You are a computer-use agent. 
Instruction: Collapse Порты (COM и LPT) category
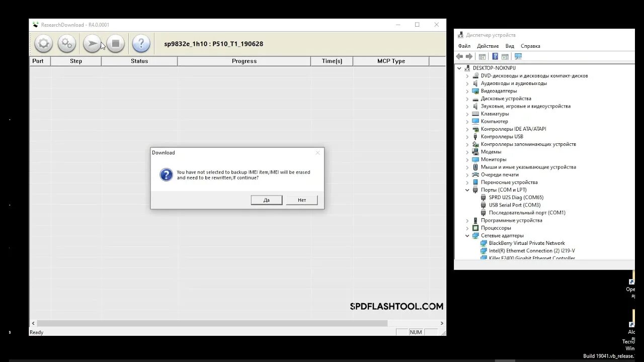click(467, 190)
